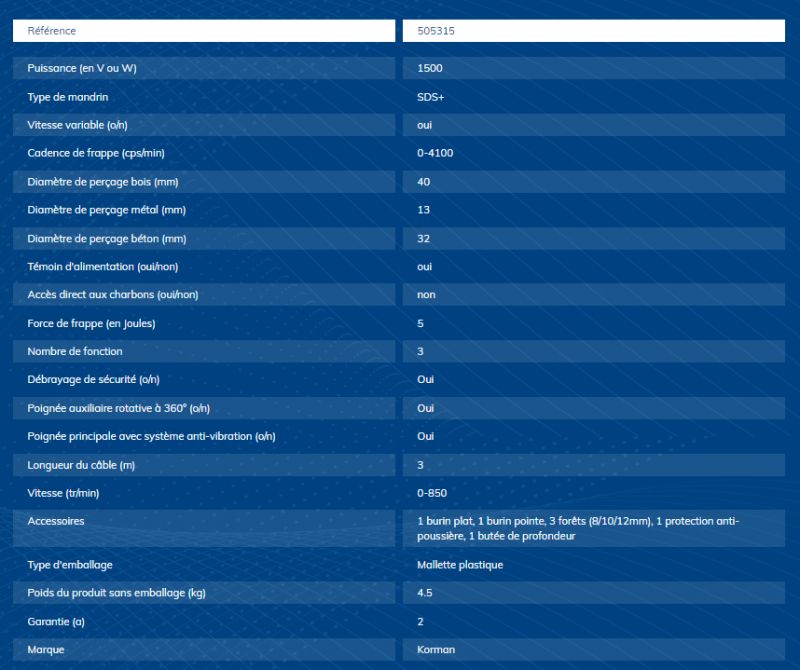Viewport: 800px width, 670px height.
Task: Click the reference number 505315
Action: coord(437,31)
